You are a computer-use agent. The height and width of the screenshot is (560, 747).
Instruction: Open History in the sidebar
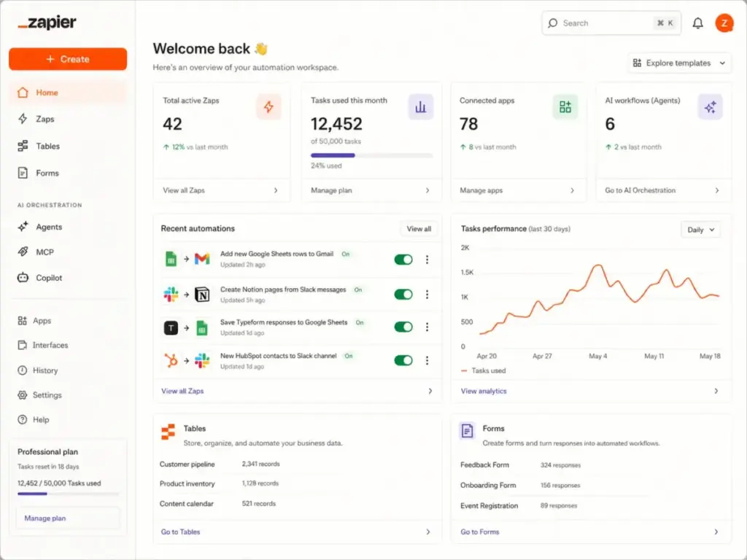coord(68,370)
